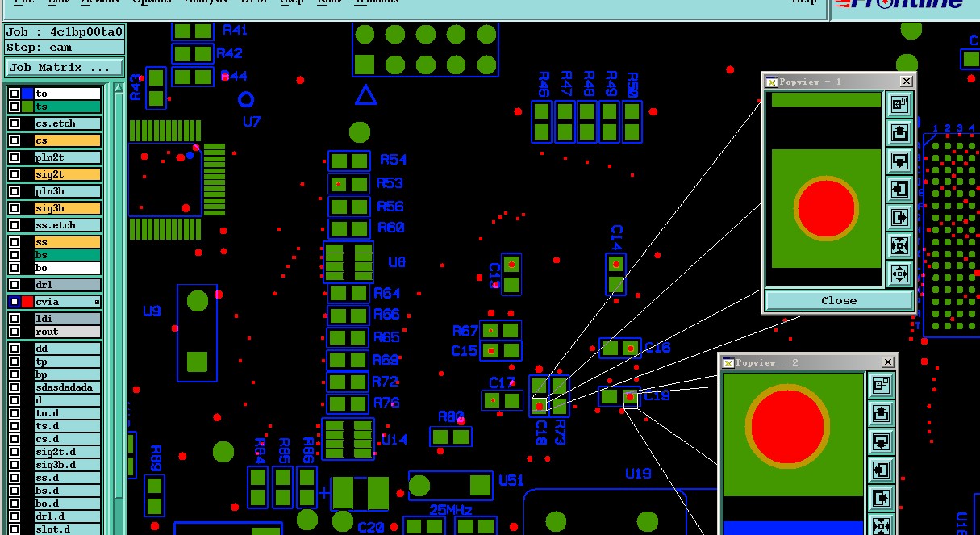Open the Help menu
The height and width of the screenshot is (535, 980).
coord(803,2)
